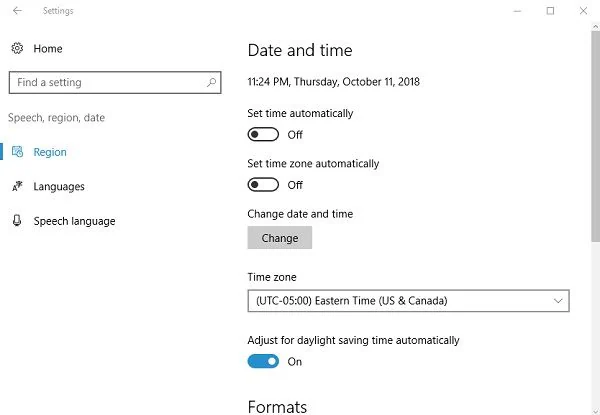Click the Languages icon in sidebar

pos(17,187)
